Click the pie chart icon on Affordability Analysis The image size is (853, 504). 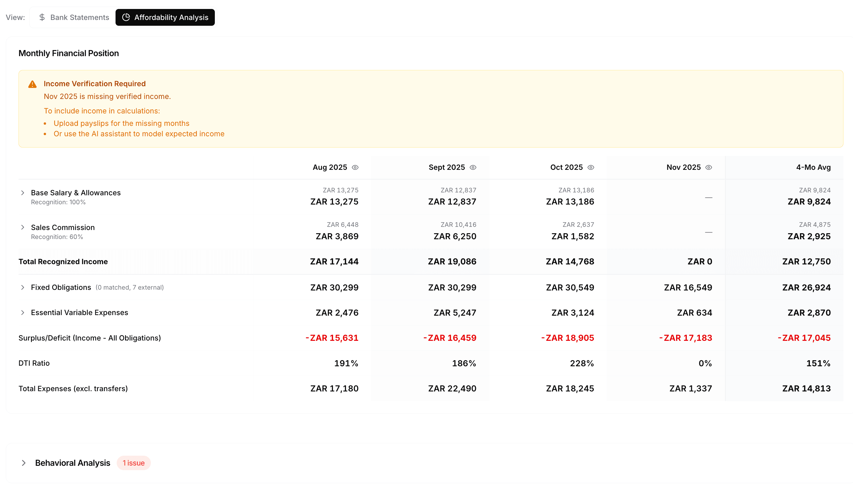point(126,17)
